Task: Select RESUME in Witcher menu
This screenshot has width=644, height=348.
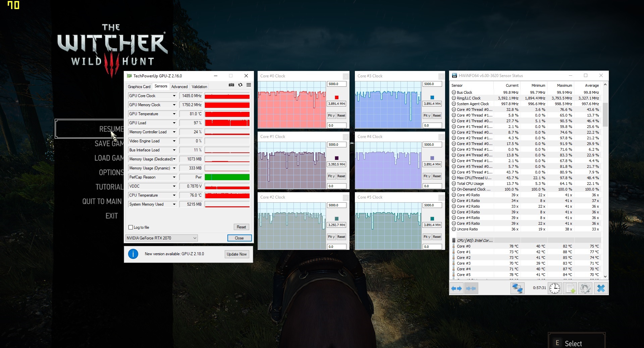Action: pos(90,129)
